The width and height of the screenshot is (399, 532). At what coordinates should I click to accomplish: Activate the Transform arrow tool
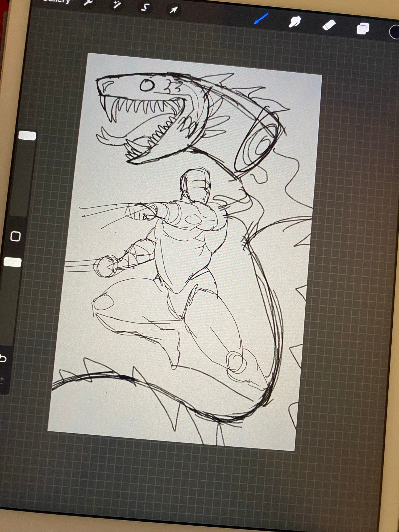(173, 10)
